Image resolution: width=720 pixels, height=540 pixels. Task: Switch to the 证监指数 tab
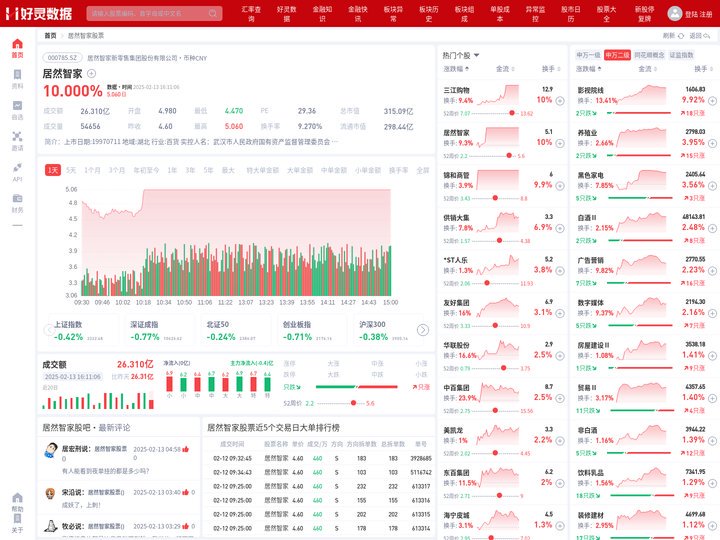[681, 55]
